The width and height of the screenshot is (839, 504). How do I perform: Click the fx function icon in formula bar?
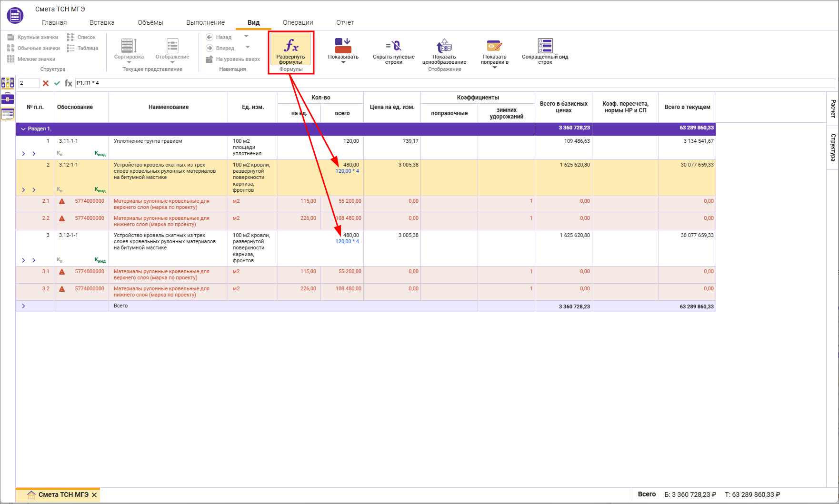click(x=69, y=83)
